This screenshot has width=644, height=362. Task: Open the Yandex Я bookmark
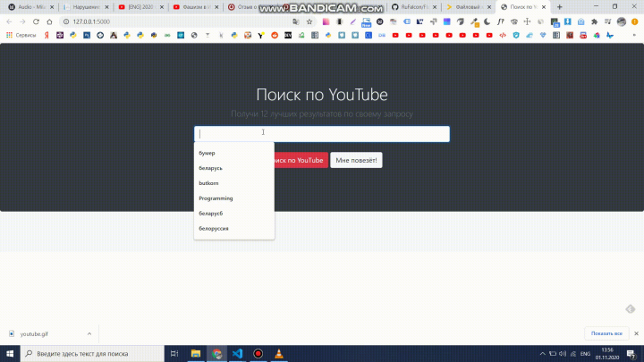(x=47, y=35)
